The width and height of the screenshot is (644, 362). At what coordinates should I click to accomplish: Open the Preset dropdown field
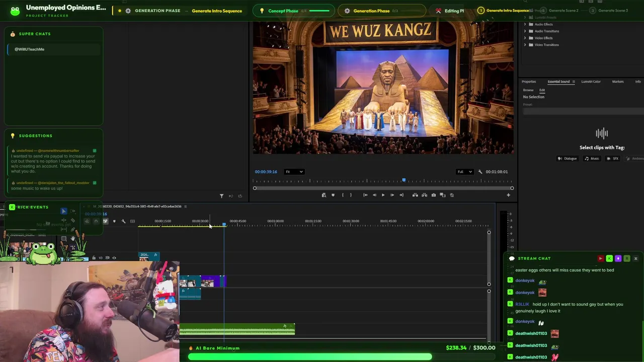click(x=584, y=111)
